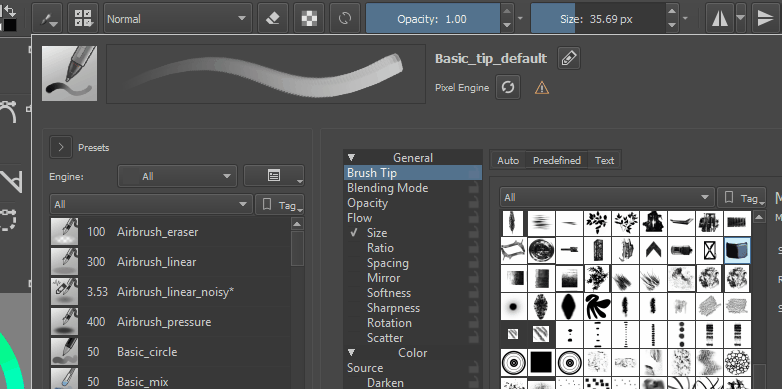This screenshot has height=389, width=782.
Task: Select the Opacity option in settings list
Action: [412, 202]
